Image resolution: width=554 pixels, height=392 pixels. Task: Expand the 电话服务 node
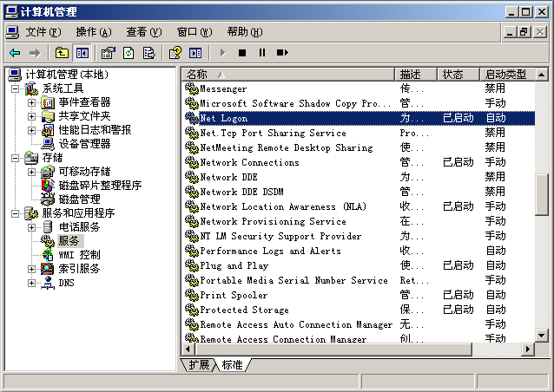click(32, 227)
